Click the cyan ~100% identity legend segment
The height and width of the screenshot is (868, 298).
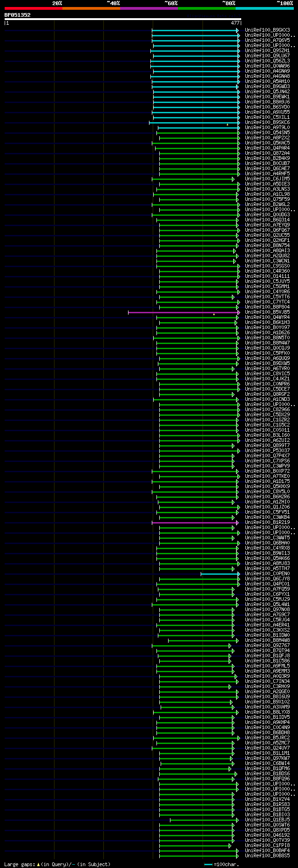tap(264, 8)
